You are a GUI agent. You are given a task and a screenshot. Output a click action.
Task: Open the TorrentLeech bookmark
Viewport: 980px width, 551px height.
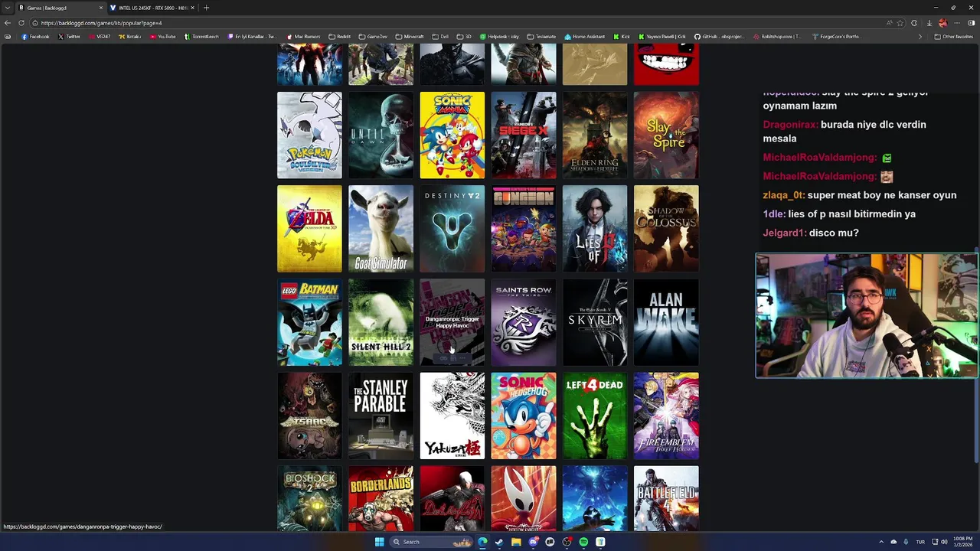tap(201, 37)
